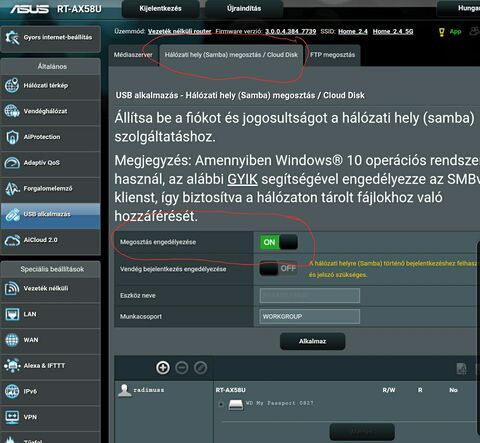Click the Munkacsoport WORKGROUP field
The image size is (480, 443).
[310, 316]
